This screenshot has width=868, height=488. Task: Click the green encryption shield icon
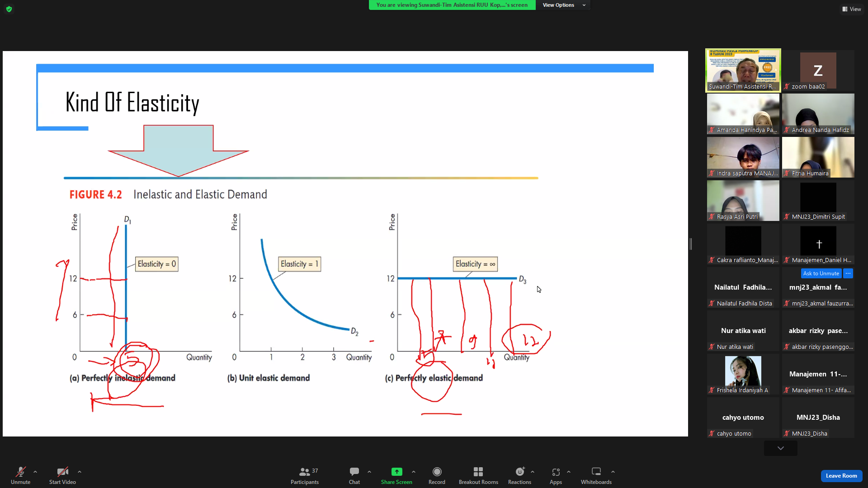9,9
